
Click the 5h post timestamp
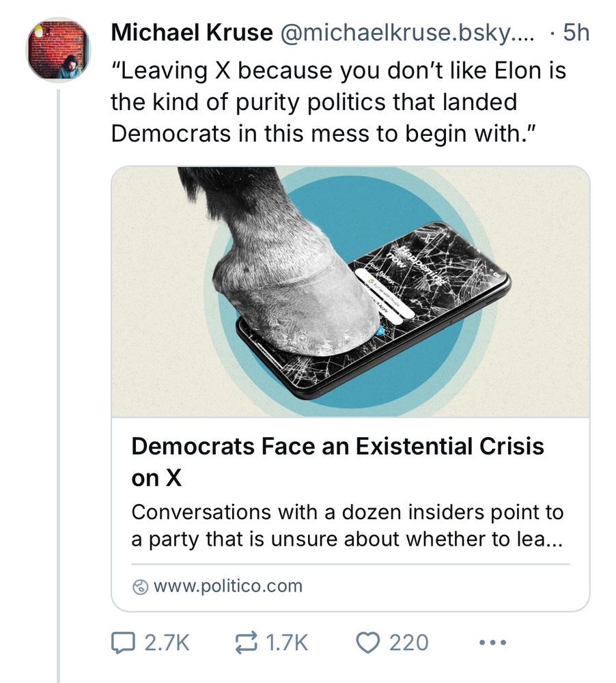tap(574, 33)
